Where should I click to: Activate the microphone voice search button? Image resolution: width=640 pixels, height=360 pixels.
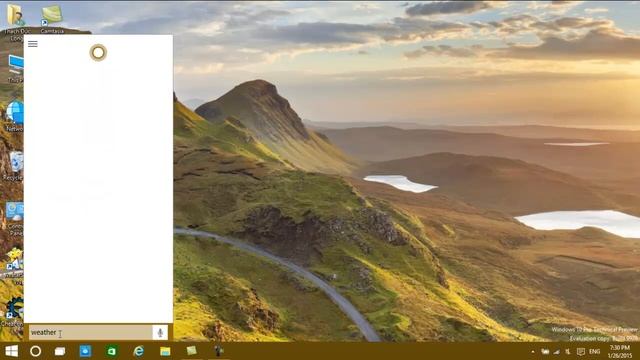coord(160,333)
